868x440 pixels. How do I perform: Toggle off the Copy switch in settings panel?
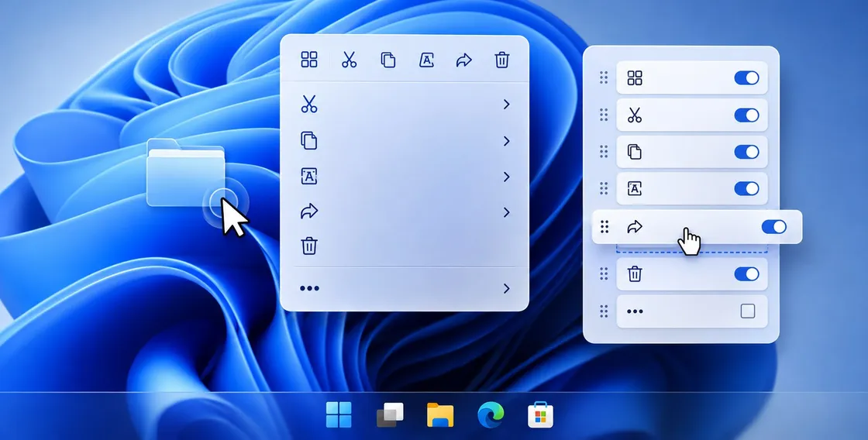coord(746,152)
